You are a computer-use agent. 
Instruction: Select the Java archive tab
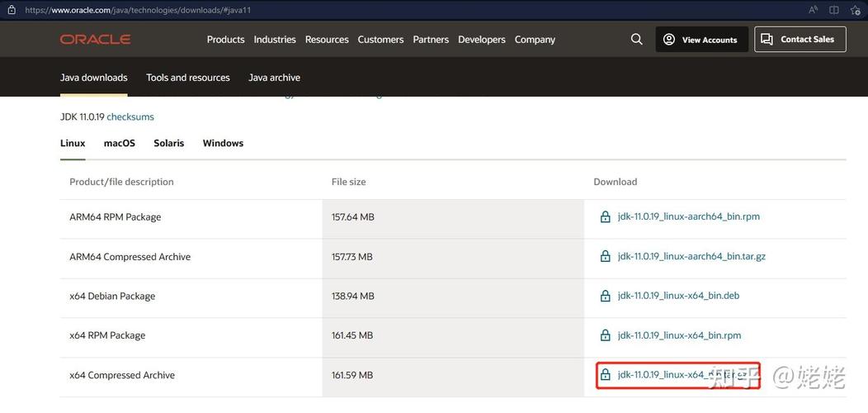tap(274, 78)
